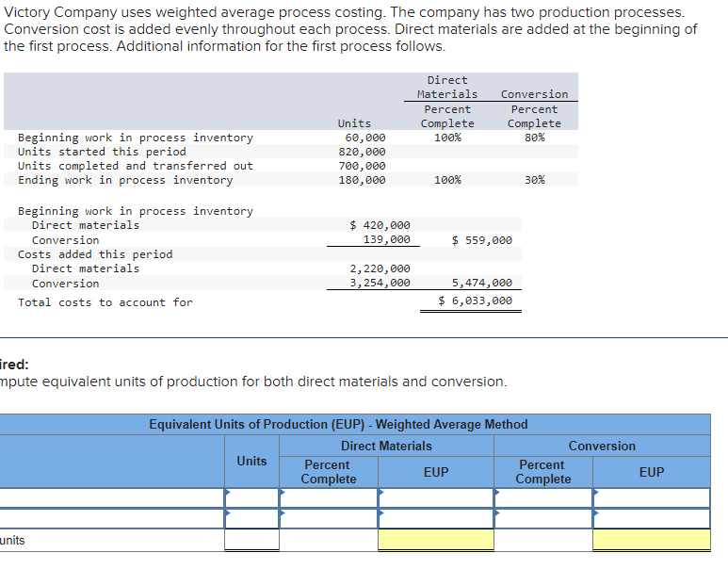The image size is (728, 569).
Task: Click the 'Direct Materials' header in the EUP table
Action: (x=386, y=446)
